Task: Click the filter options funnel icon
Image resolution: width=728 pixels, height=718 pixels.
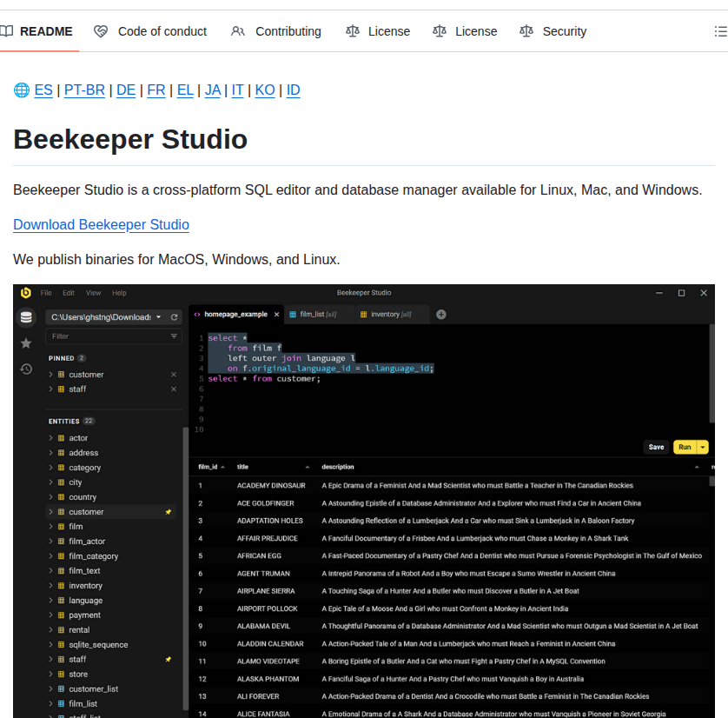Action: [174, 336]
